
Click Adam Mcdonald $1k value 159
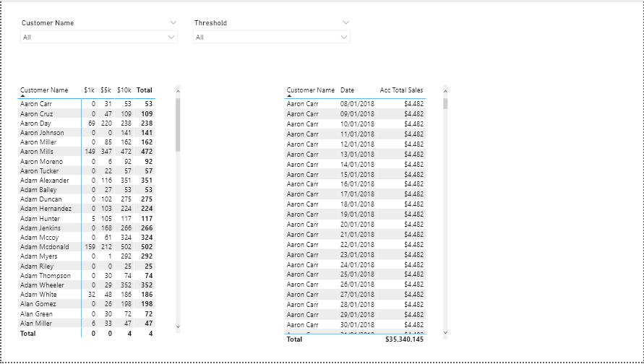(x=90, y=246)
